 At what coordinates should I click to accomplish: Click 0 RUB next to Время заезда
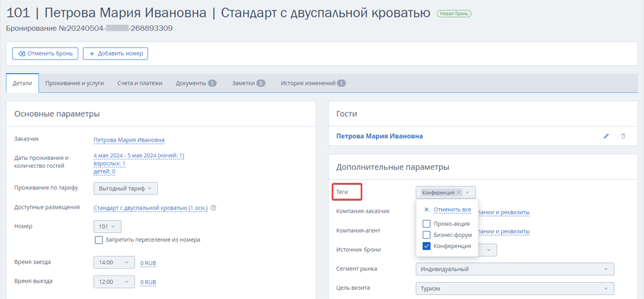pos(148,263)
